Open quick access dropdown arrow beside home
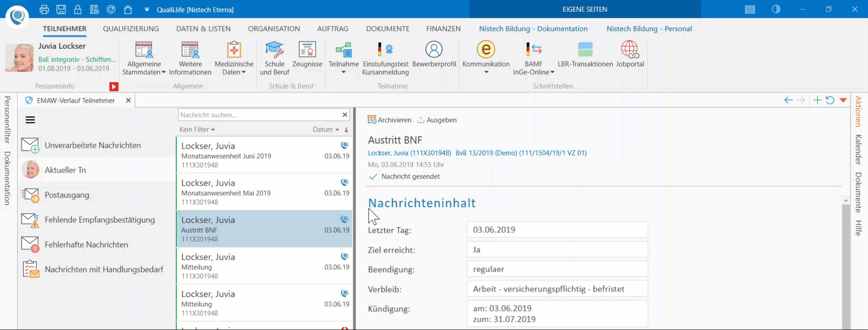This screenshot has width=868, height=330. (146, 10)
